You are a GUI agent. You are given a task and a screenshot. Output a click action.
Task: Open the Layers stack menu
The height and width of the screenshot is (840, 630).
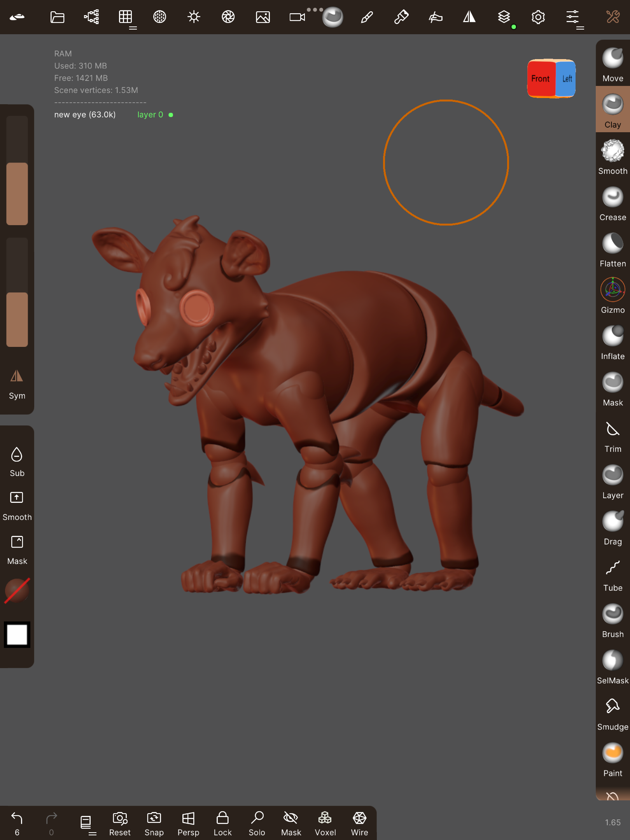pyautogui.click(x=504, y=17)
